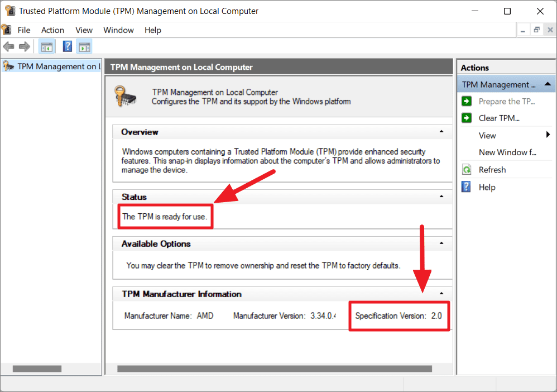This screenshot has height=392, width=557.
Task: Collapse the Overview section
Action: [x=441, y=132]
